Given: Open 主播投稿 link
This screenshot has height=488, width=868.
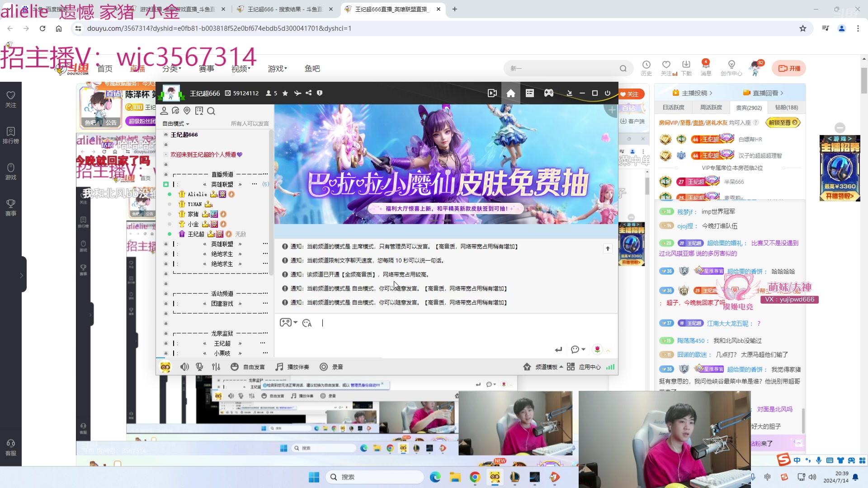Looking at the screenshot, I should pyautogui.click(x=692, y=93).
